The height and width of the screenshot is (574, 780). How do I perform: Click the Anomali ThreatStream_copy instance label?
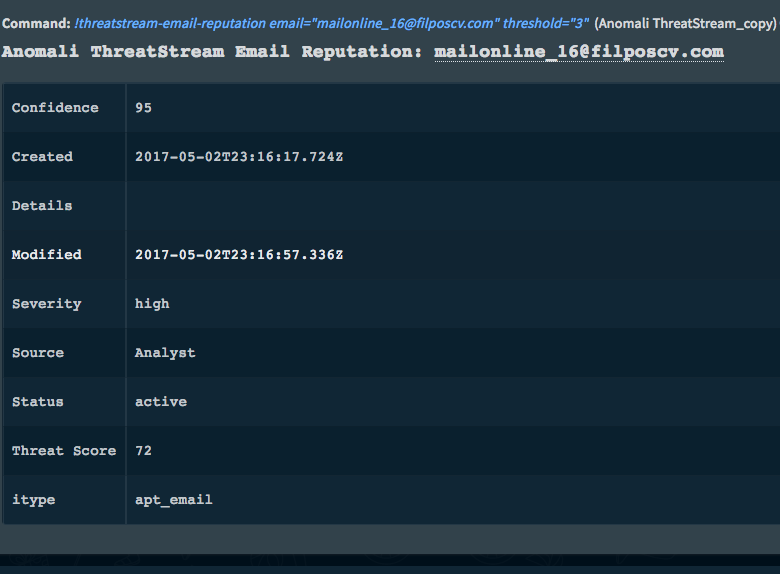(684, 22)
